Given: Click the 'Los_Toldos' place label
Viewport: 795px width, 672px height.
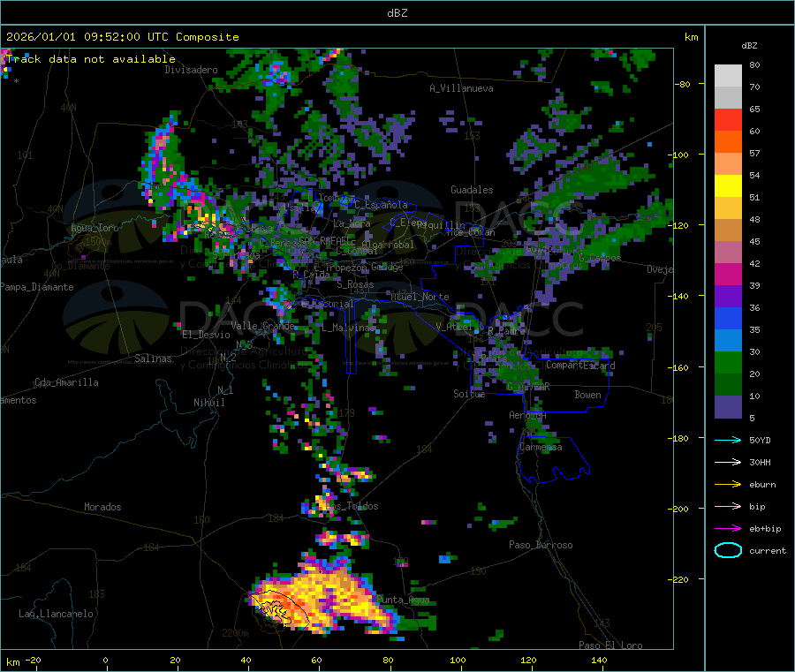Looking at the screenshot, I should [x=352, y=506].
